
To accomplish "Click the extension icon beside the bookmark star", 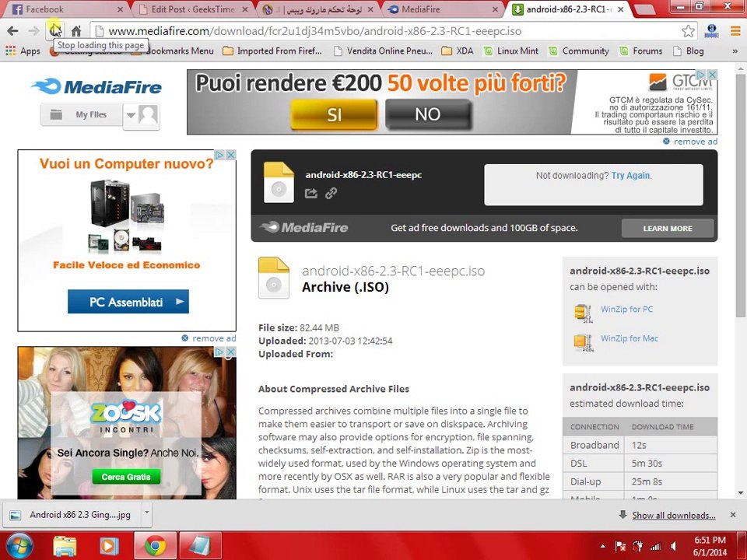I will point(712,31).
